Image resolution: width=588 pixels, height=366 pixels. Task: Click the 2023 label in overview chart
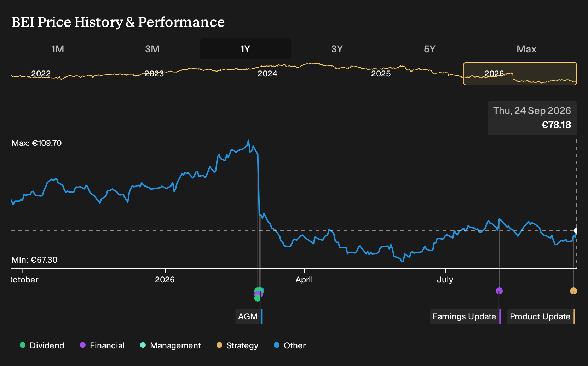154,74
